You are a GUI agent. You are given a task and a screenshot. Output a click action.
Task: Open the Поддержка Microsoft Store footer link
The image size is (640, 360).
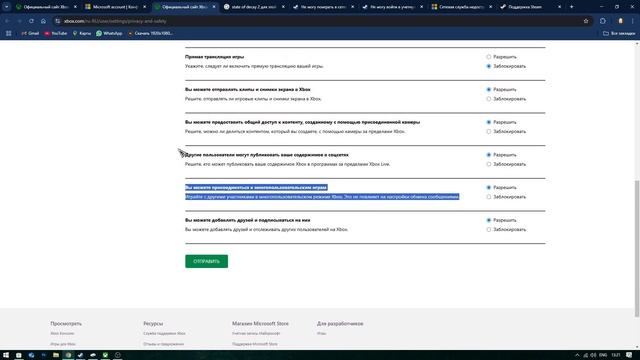click(x=255, y=344)
